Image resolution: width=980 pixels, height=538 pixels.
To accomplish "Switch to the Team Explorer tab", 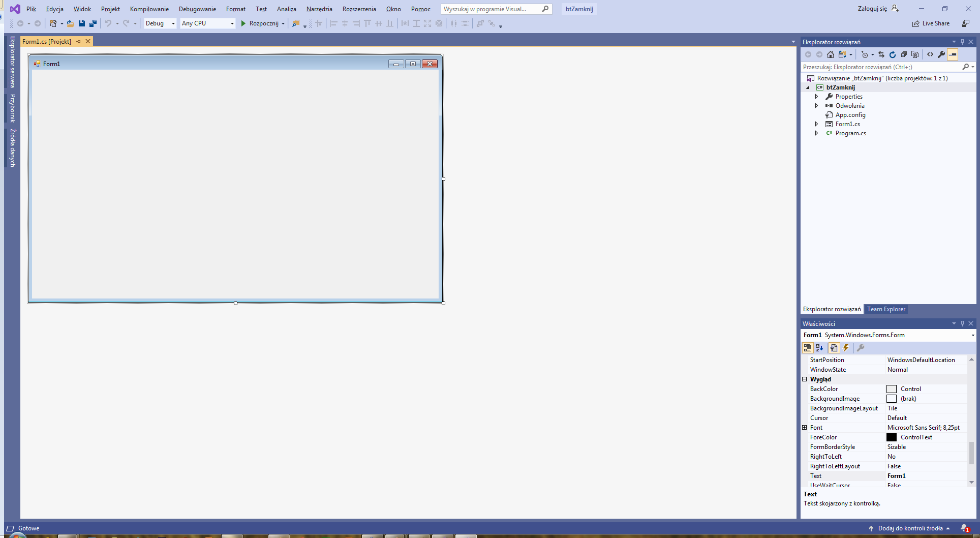I will (886, 309).
